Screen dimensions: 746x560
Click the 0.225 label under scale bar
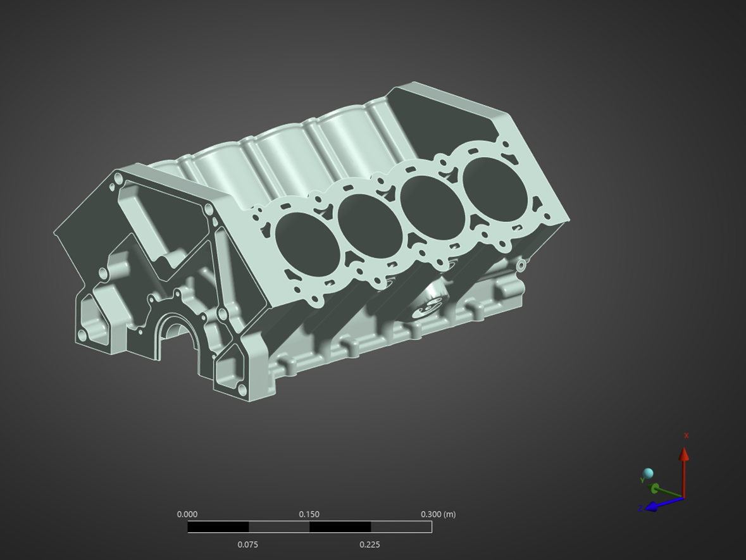click(370, 544)
